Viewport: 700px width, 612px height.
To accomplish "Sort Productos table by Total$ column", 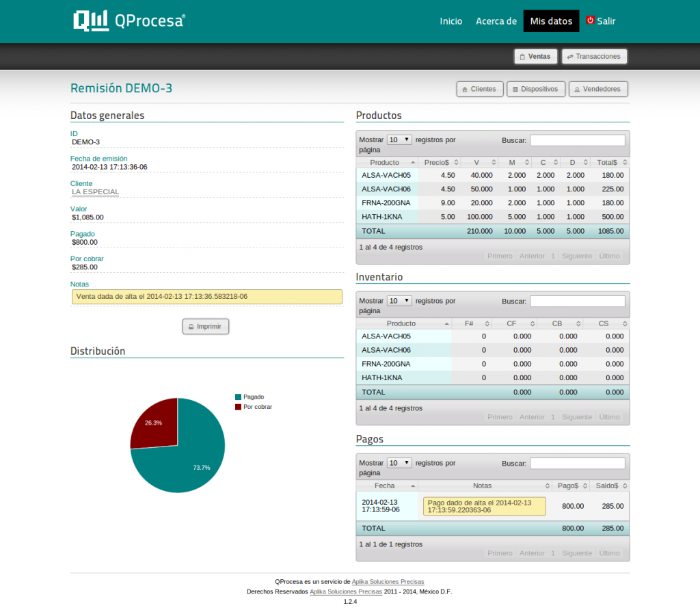I will click(x=610, y=163).
